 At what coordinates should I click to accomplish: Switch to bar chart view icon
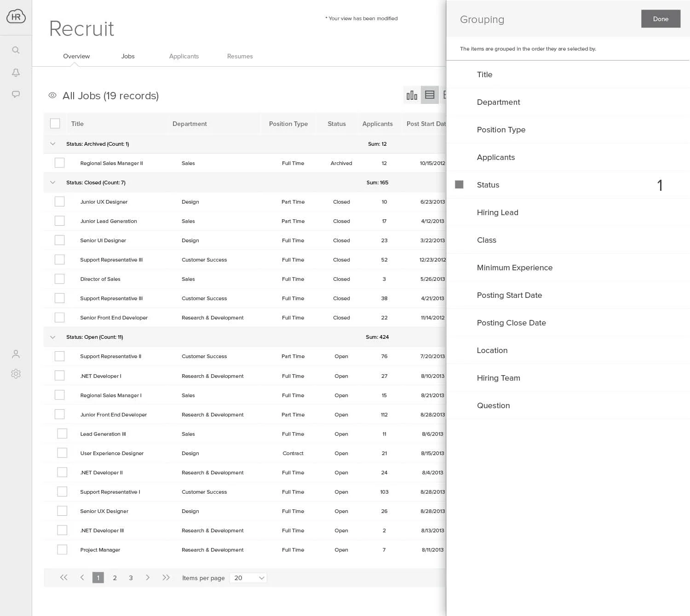(x=412, y=95)
